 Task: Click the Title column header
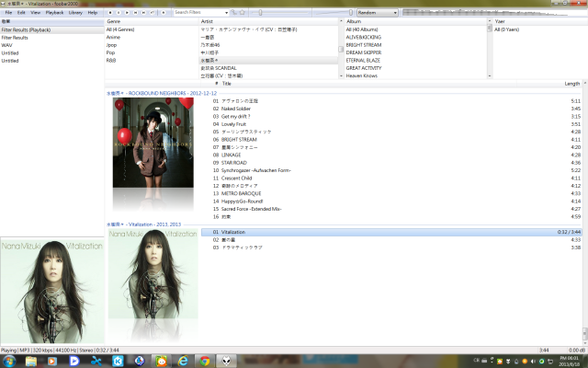pyautogui.click(x=367, y=84)
